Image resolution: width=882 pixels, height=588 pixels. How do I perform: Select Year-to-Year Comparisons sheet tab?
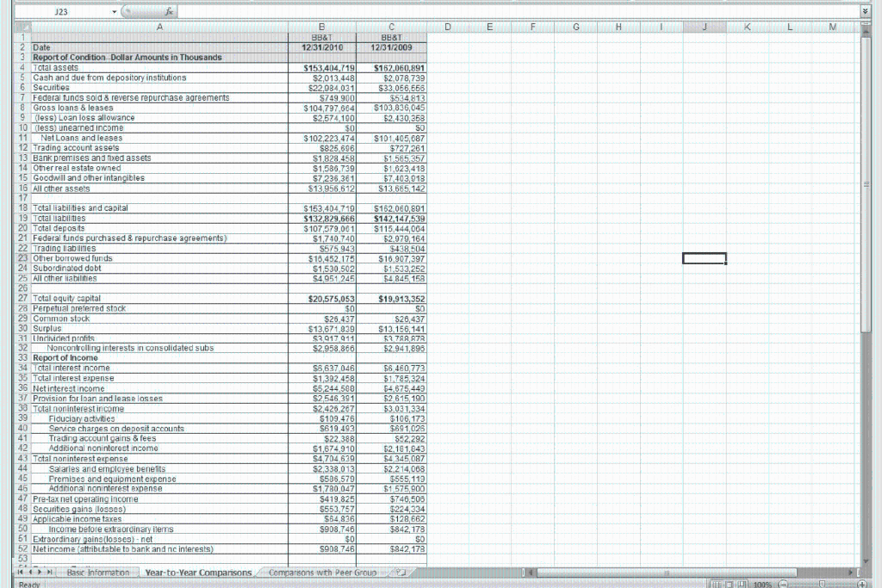tap(198, 573)
